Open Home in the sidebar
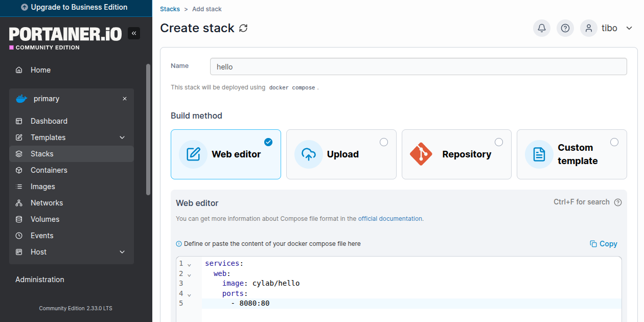644x322 pixels. (72, 70)
